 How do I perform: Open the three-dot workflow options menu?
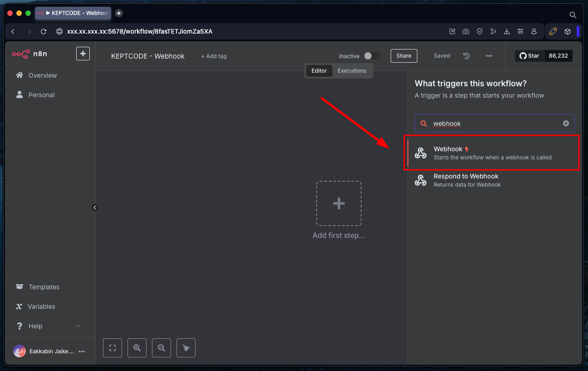click(x=489, y=56)
